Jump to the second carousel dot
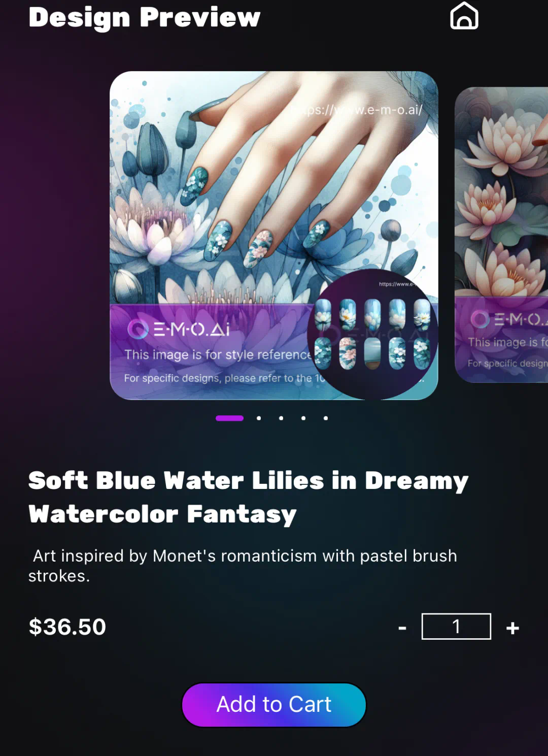The width and height of the screenshot is (548, 756). pos(259,418)
